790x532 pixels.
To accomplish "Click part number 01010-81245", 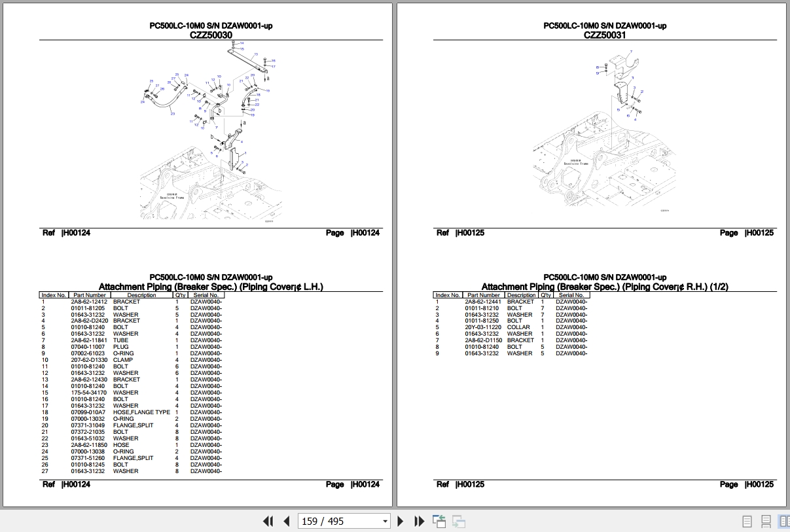I will click(x=88, y=465).
